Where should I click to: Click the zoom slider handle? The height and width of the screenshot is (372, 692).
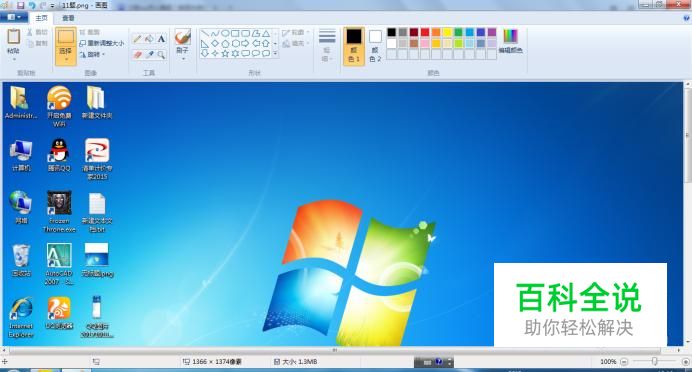[654, 361]
